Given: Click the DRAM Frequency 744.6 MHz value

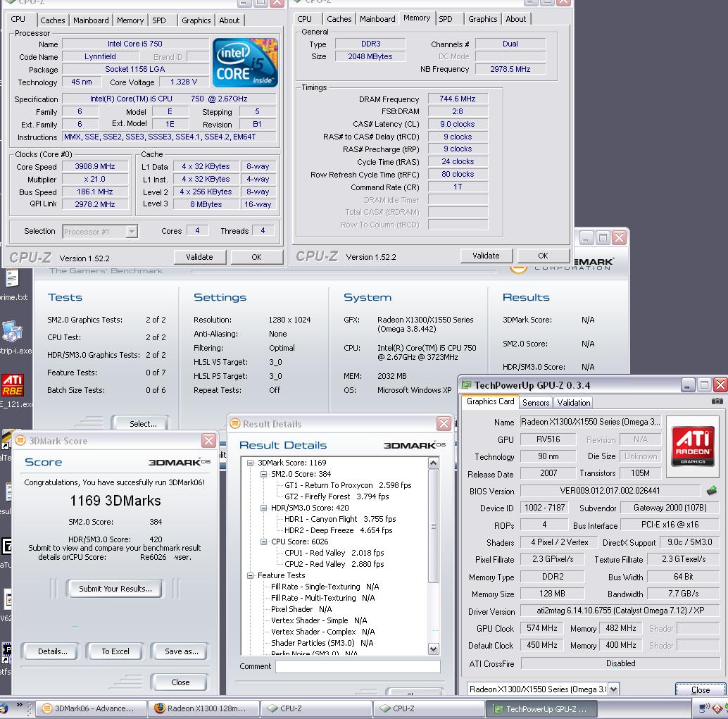Looking at the screenshot, I should coord(458,99).
